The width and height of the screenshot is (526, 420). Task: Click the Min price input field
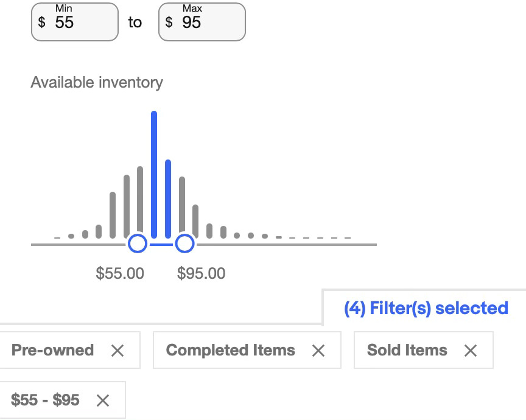coord(75,22)
